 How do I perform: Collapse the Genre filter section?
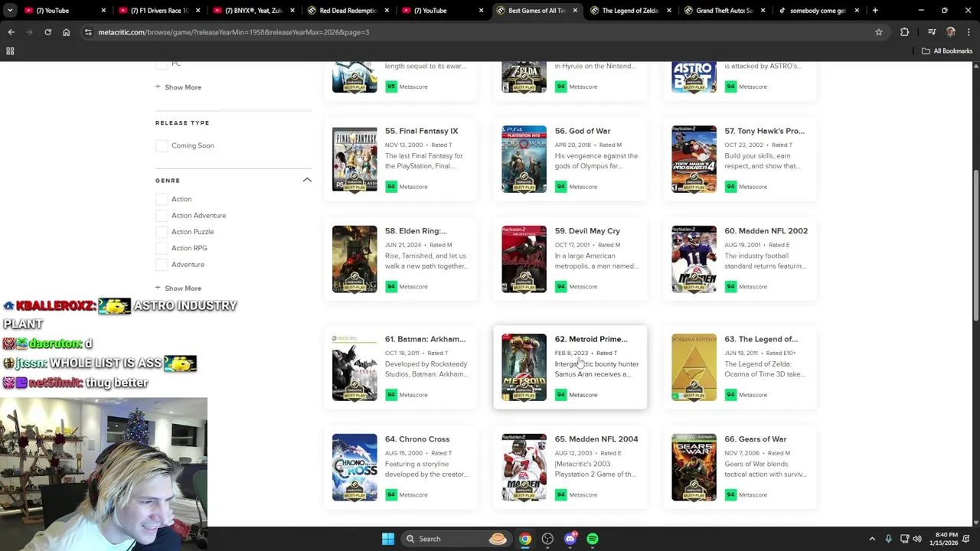307,181
